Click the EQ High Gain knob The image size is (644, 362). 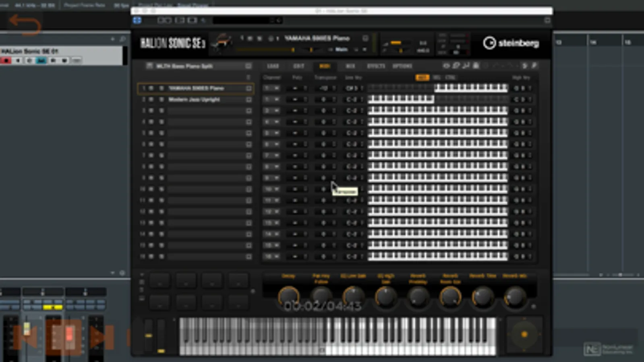pyautogui.click(x=385, y=297)
